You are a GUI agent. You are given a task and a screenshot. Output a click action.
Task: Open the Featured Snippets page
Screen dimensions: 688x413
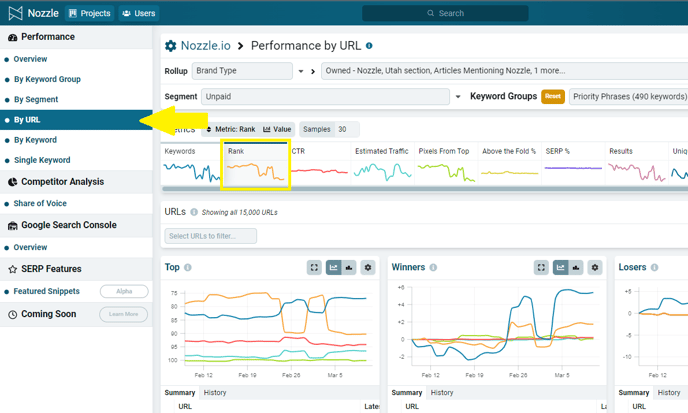[x=47, y=291]
